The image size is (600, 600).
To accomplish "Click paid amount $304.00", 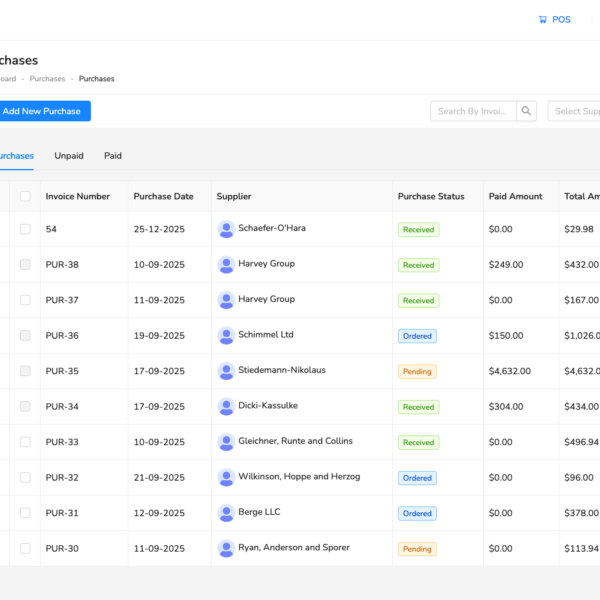I will pyautogui.click(x=506, y=407).
